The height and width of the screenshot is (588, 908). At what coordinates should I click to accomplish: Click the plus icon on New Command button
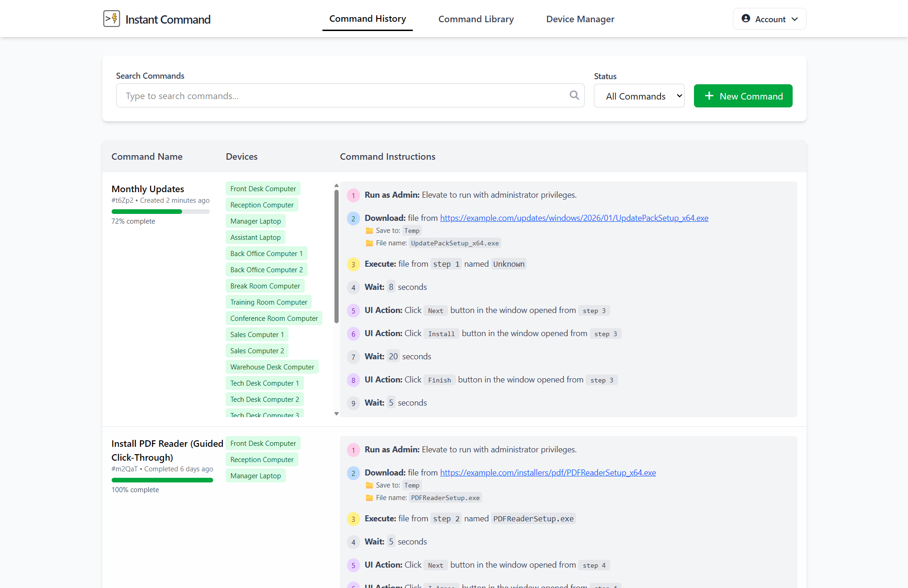click(x=709, y=96)
